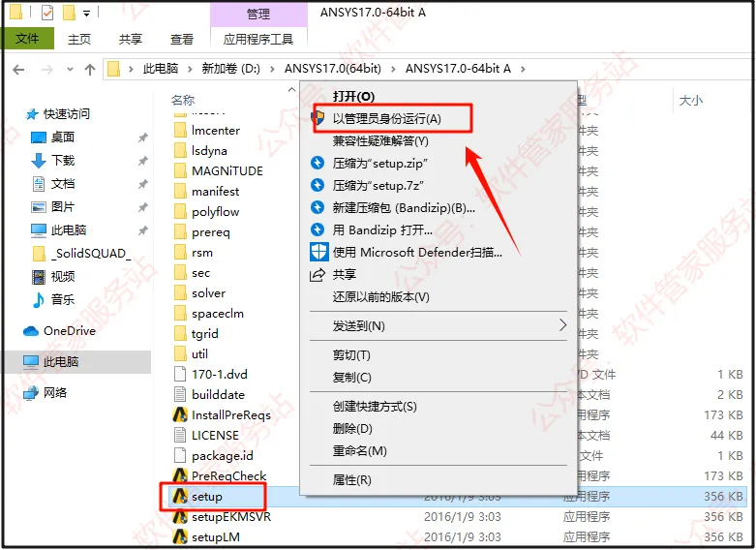Image resolution: width=756 pixels, height=550 pixels.
Task: Click the PreReqCheck ANSYS application icon
Action: (180, 475)
